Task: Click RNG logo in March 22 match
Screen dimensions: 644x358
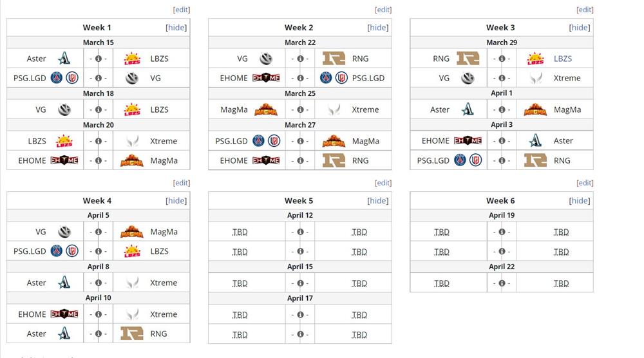Action: coord(334,59)
